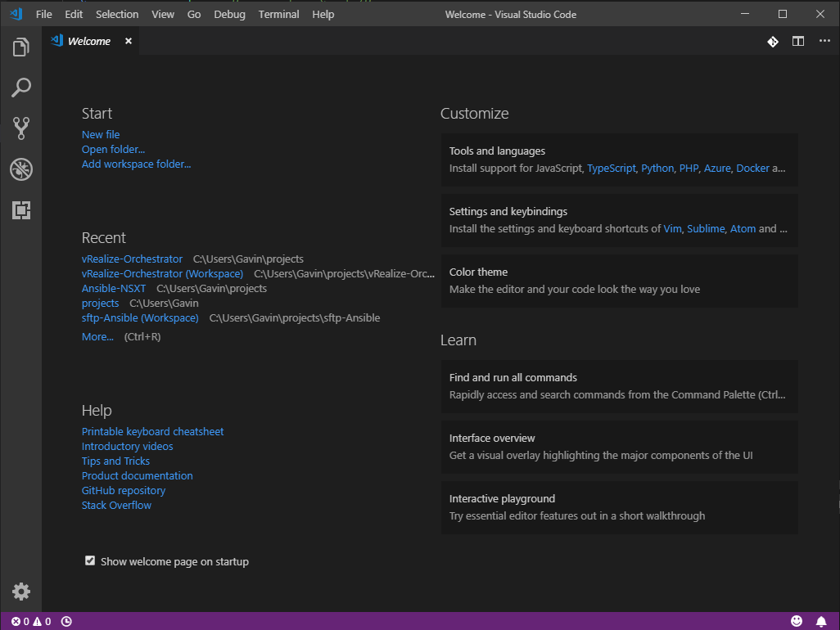The width and height of the screenshot is (840, 630).
Task: Install Vim keybindings link
Action: [672, 228]
